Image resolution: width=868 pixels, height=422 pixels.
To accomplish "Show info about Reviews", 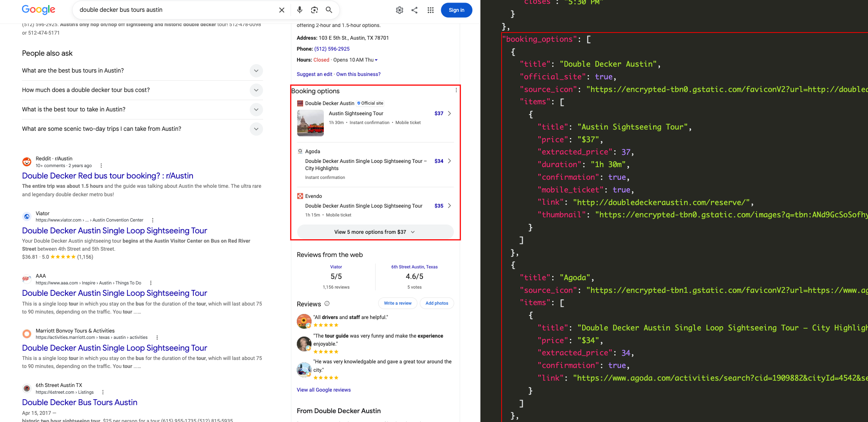I will pos(327,304).
